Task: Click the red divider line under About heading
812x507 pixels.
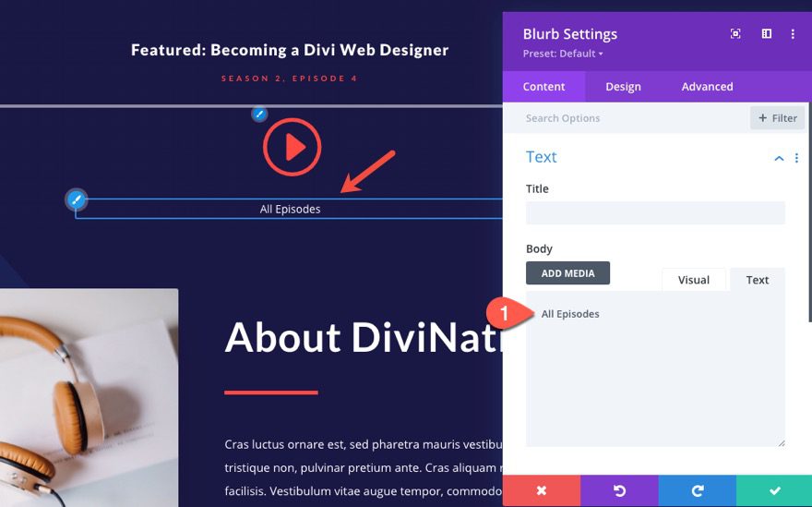Action: [x=271, y=392]
